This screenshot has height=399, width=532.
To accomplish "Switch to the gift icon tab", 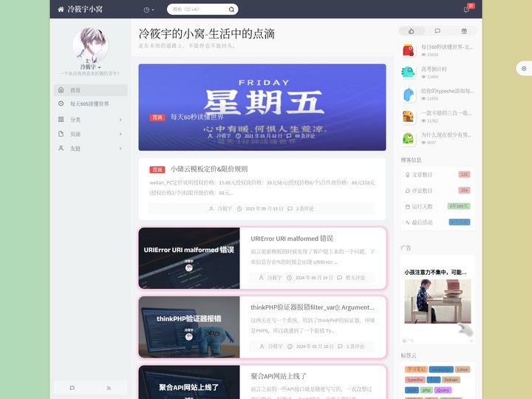I will pyautogui.click(x=464, y=31).
